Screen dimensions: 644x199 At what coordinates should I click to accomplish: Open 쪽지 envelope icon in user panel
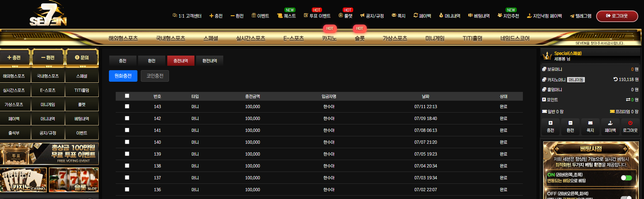[590, 123]
